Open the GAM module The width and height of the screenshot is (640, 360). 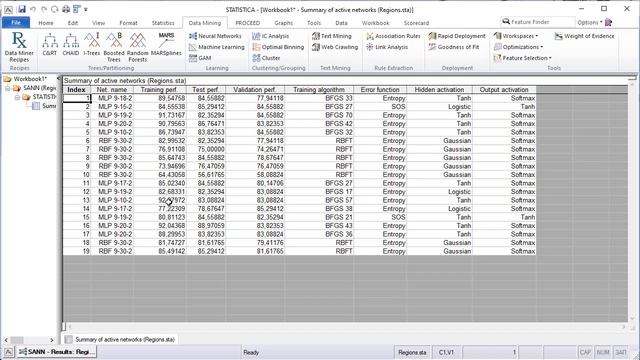[200, 58]
